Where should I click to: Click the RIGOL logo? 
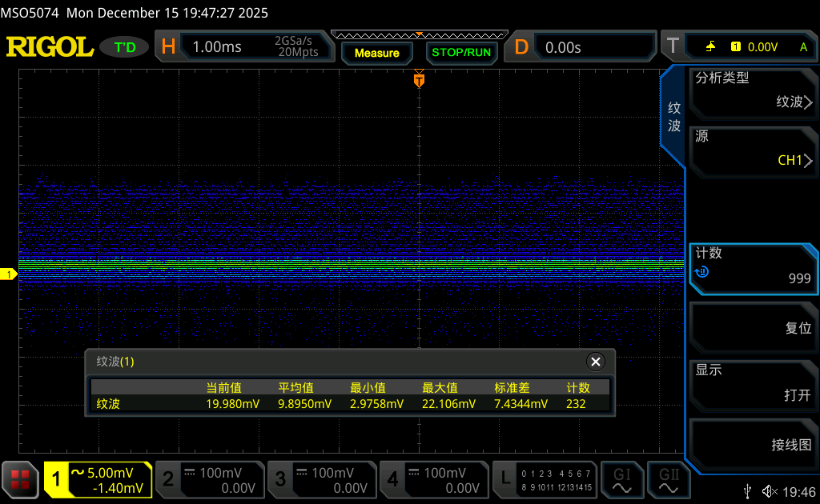[x=50, y=47]
